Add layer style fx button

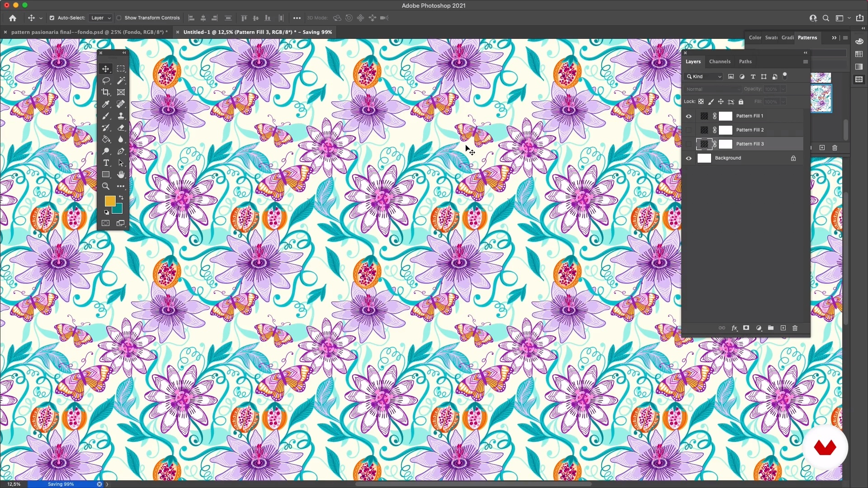734,328
